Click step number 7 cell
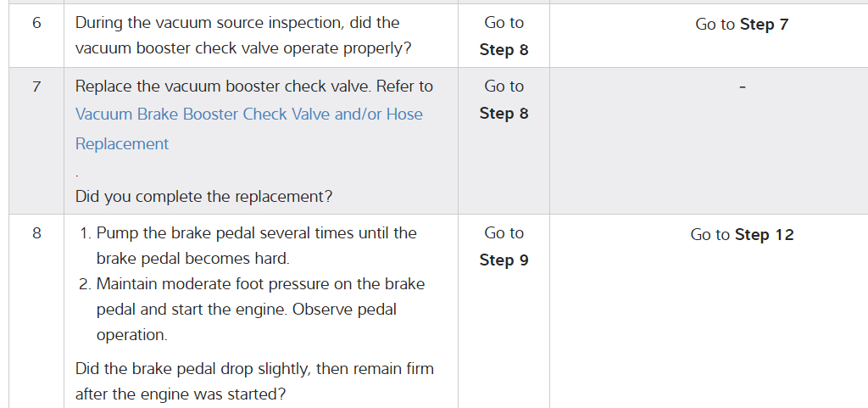868x408 pixels. [x=36, y=87]
